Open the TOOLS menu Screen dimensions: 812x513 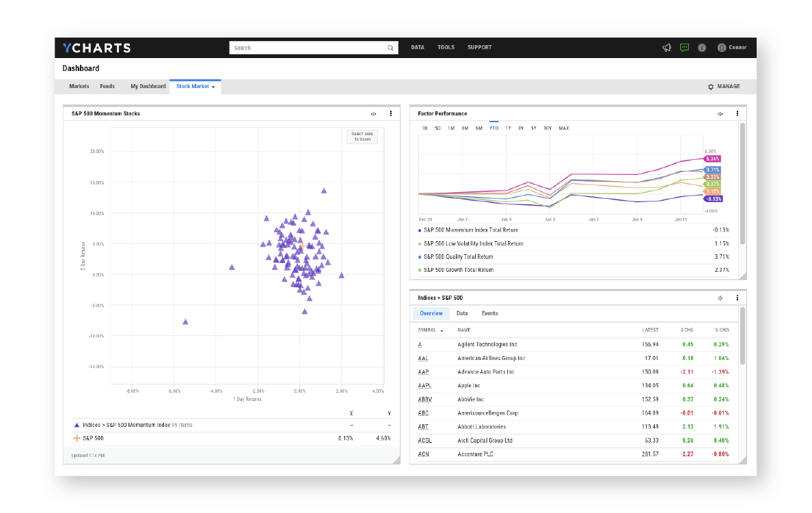pyautogui.click(x=446, y=47)
